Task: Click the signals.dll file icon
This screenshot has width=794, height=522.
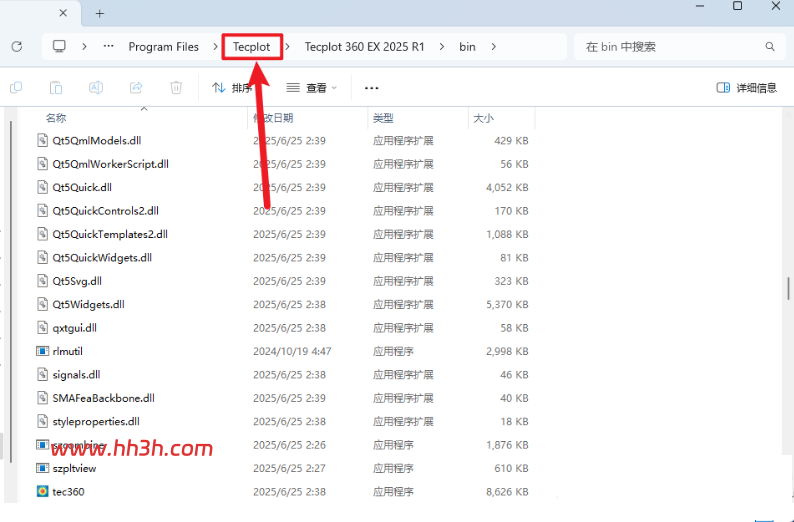Action: [x=43, y=374]
